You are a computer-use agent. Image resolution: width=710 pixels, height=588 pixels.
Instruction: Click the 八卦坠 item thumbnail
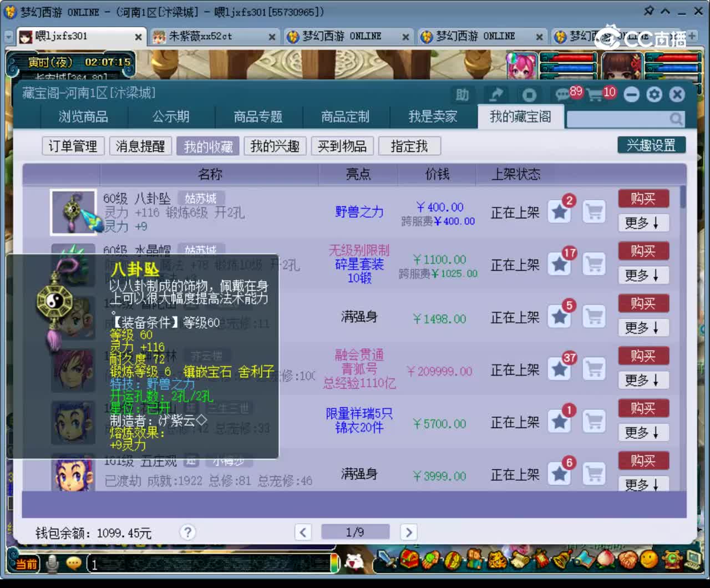[73, 212]
